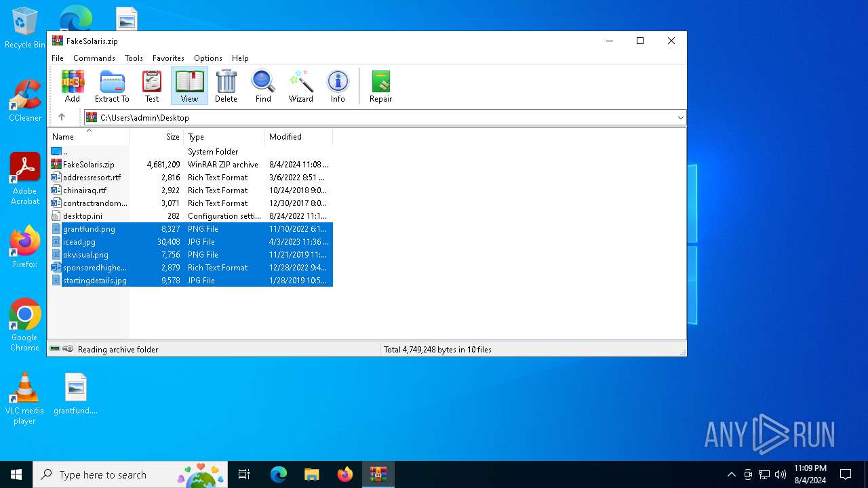Open VLC media player desktop shortcut
This screenshot has height=488, width=868.
point(24,399)
